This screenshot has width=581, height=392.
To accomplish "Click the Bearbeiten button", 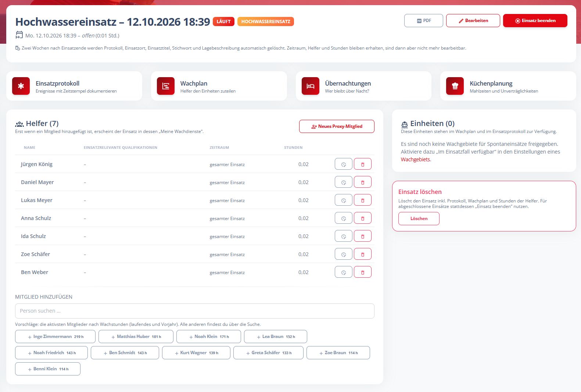I will [473, 21].
